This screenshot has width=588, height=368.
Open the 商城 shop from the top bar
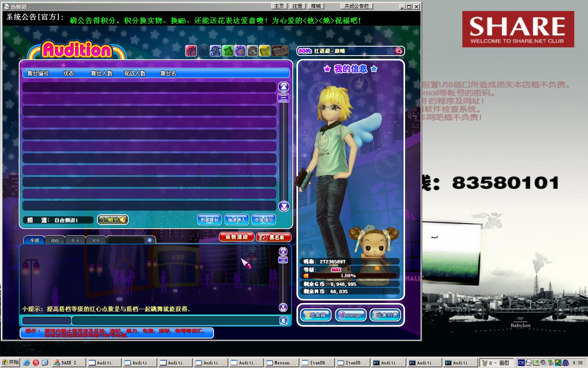[316, 6]
